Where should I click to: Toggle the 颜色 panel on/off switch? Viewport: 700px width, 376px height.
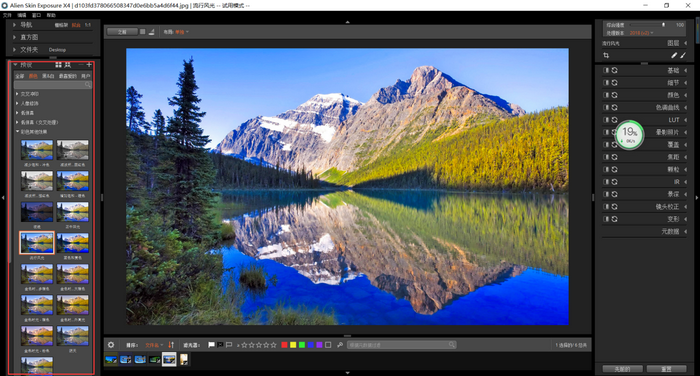(606, 95)
